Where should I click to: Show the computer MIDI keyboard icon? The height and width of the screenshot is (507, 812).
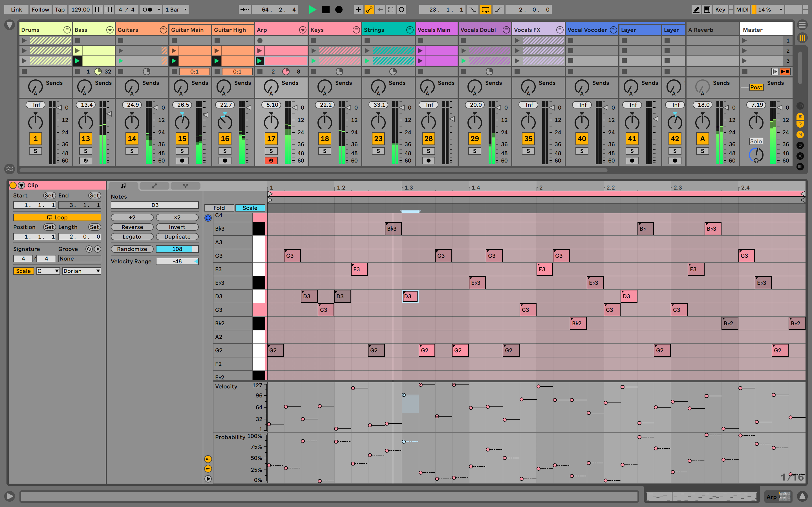[x=707, y=9]
